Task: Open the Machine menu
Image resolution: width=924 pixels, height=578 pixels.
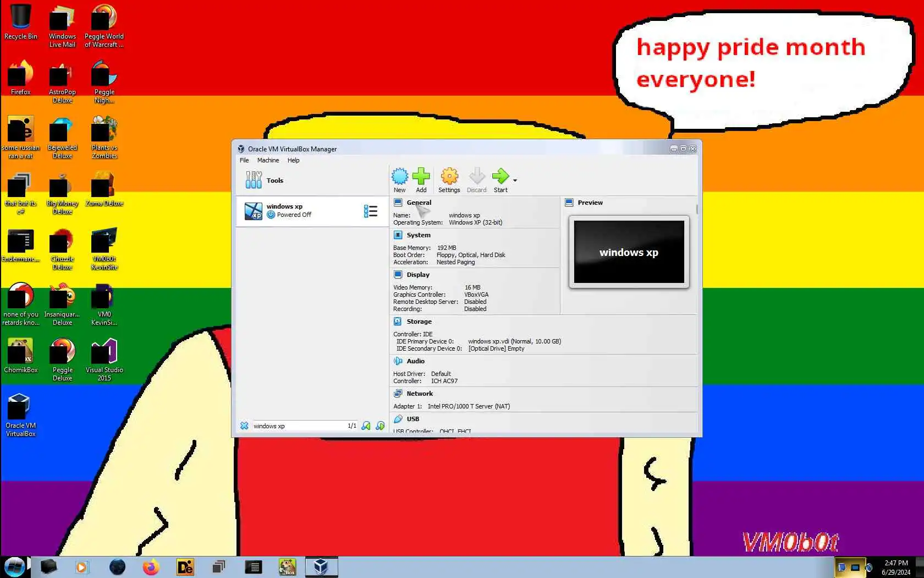Action: [x=268, y=160]
